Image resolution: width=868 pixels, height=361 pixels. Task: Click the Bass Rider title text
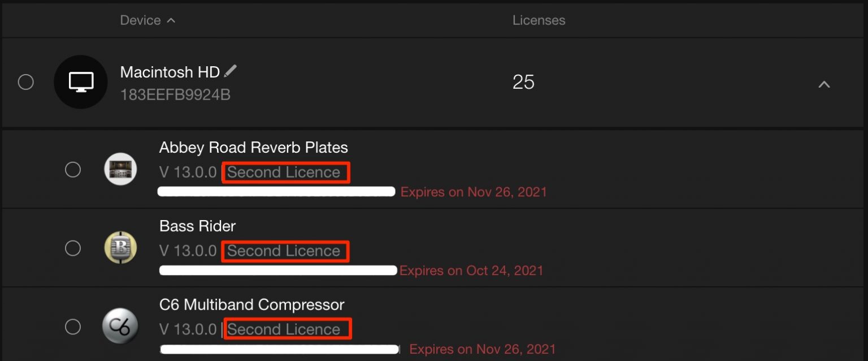pos(197,226)
